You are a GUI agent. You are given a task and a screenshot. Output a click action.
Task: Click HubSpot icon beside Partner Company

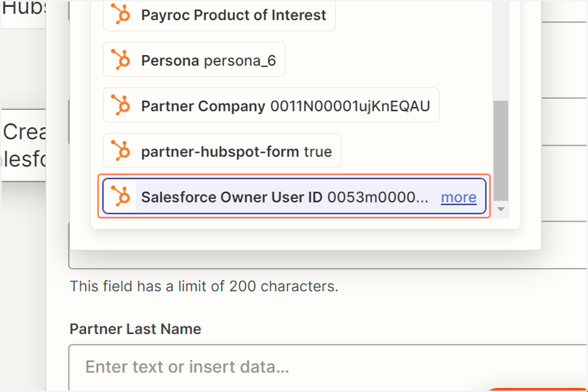point(121,105)
